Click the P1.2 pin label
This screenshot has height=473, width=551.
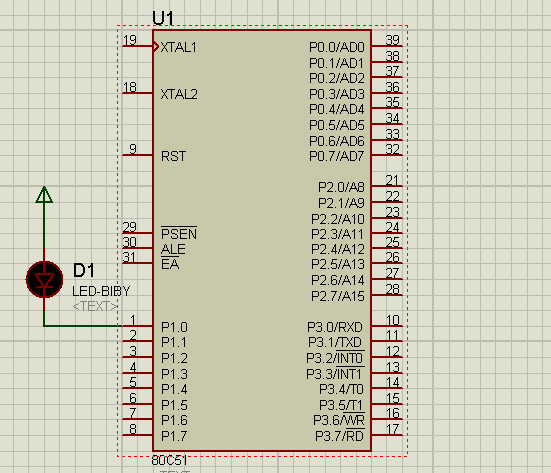(x=174, y=358)
